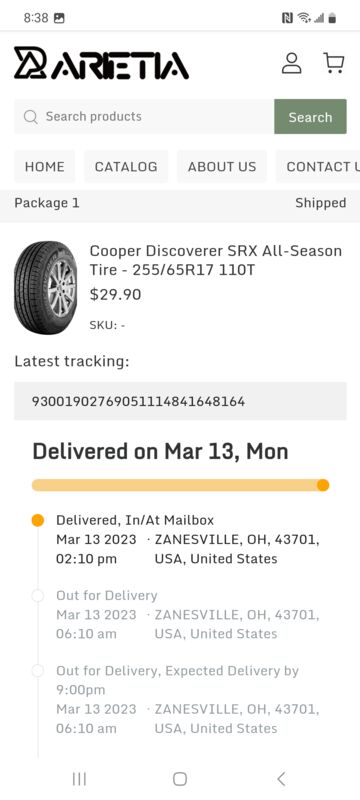Click the tire product thumbnail
Image resolution: width=360 pixels, height=800 pixels.
point(45,288)
